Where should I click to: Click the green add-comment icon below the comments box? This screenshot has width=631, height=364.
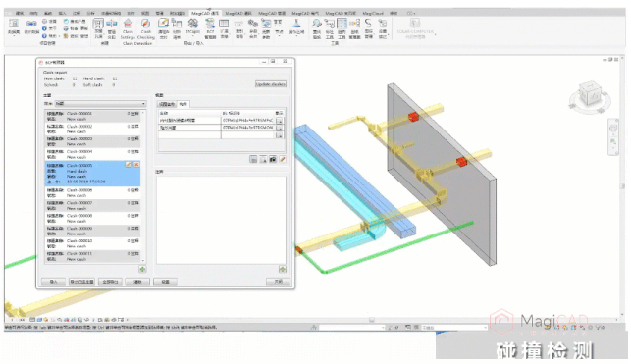[283, 269]
